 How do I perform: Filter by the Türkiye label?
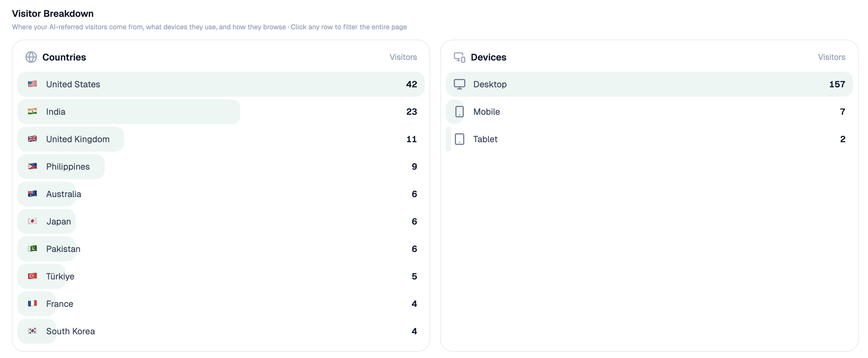[x=60, y=276]
